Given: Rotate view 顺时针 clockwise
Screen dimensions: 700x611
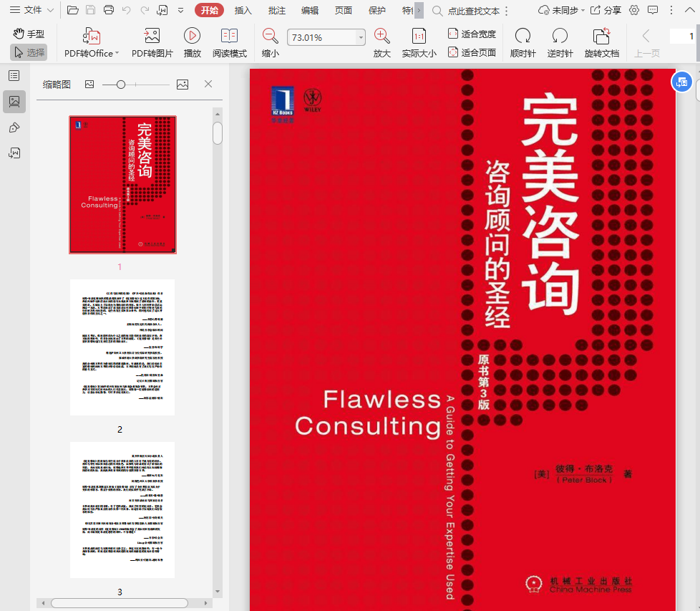Looking at the screenshot, I should point(522,43).
